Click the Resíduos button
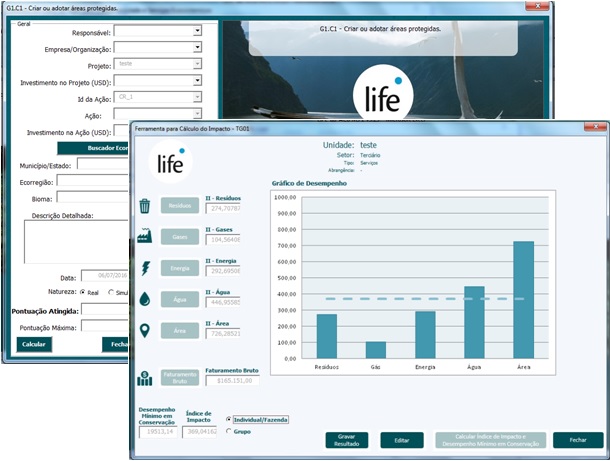 pos(180,205)
